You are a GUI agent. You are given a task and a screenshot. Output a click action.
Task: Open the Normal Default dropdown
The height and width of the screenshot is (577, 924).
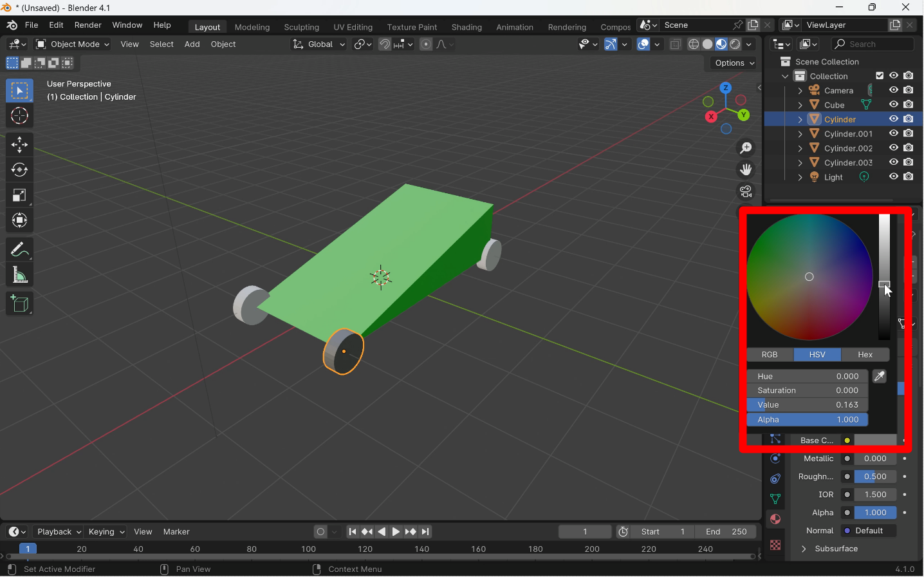tap(869, 531)
